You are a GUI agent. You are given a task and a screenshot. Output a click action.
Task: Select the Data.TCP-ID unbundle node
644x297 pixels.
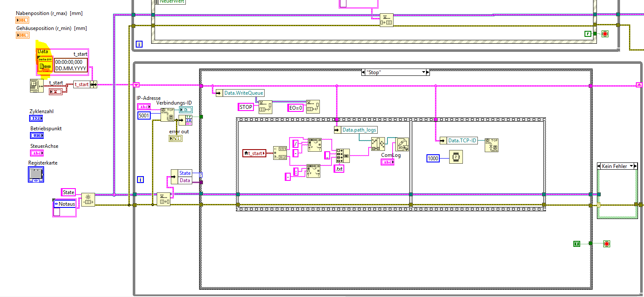[x=459, y=140]
